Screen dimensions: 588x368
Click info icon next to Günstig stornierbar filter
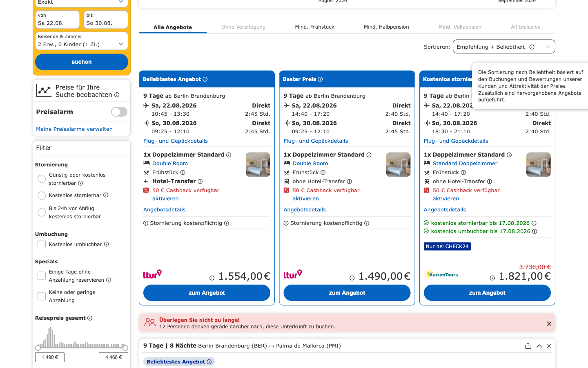click(x=80, y=183)
